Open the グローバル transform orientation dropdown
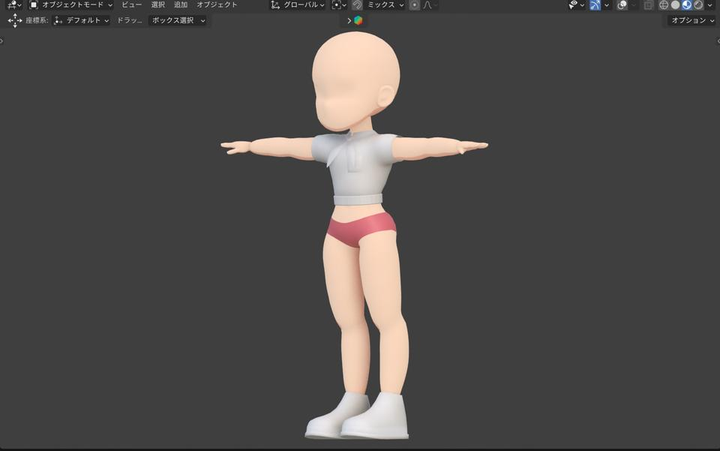This screenshot has height=451, width=720. click(298, 5)
